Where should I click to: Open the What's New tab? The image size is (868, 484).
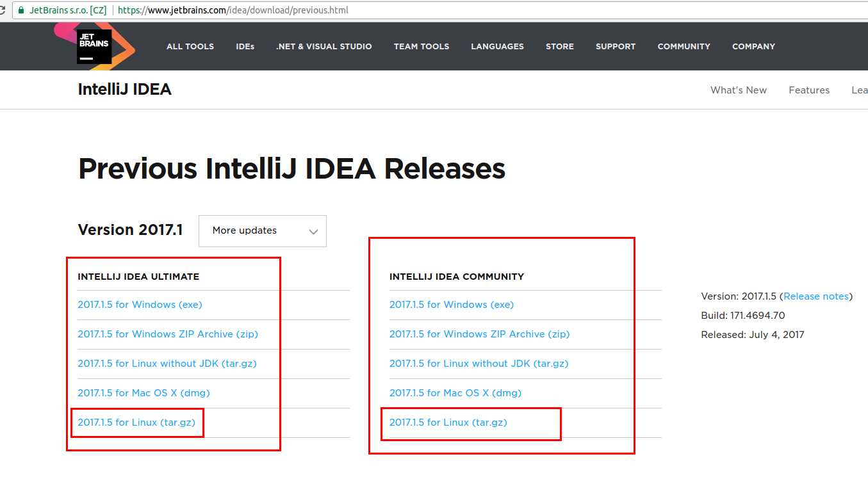pyautogui.click(x=739, y=90)
